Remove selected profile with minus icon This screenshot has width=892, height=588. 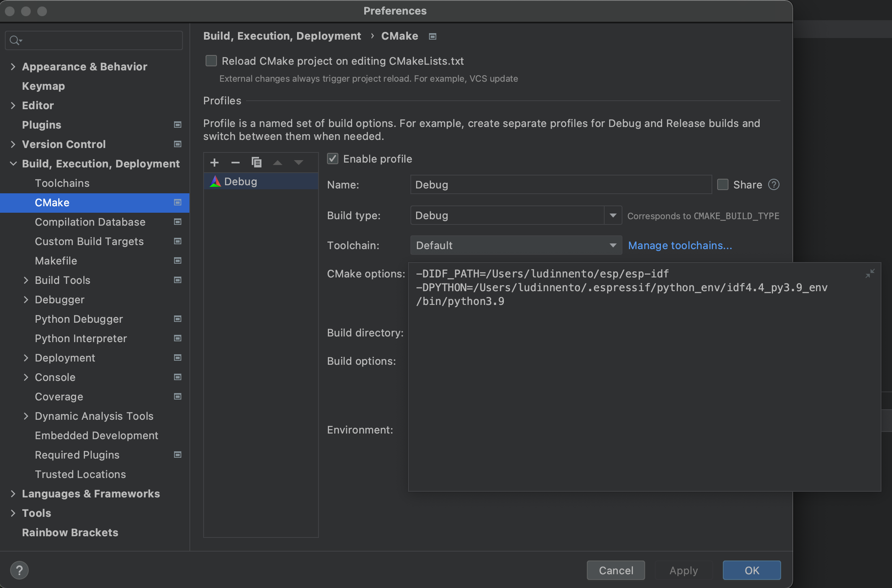(x=235, y=163)
